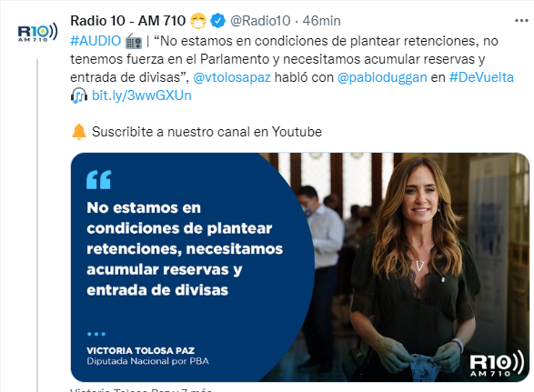Click the Radio 10 - AM 710 display name
Viewport: 534px width, 392px height.
point(127,21)
